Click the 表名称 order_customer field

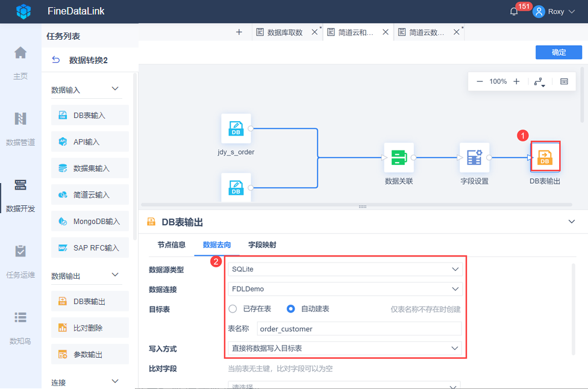pos(359,329)
